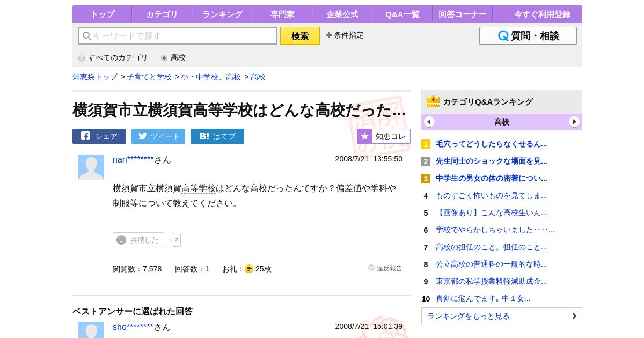Open 高校 breadcrumb link
Image resolution: width=644 pixels, height=338 pixels.
point(258,77)
